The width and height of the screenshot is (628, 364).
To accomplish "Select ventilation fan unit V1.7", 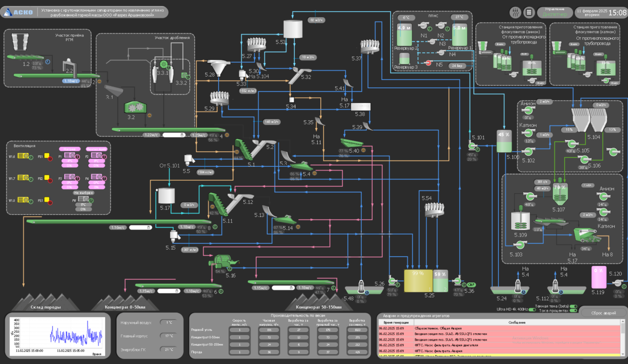I will [x=23, y=178].
